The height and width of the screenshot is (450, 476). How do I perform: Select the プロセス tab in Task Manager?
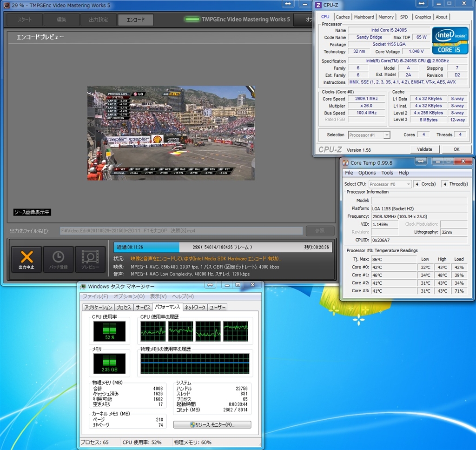click(x=124, y=307)
